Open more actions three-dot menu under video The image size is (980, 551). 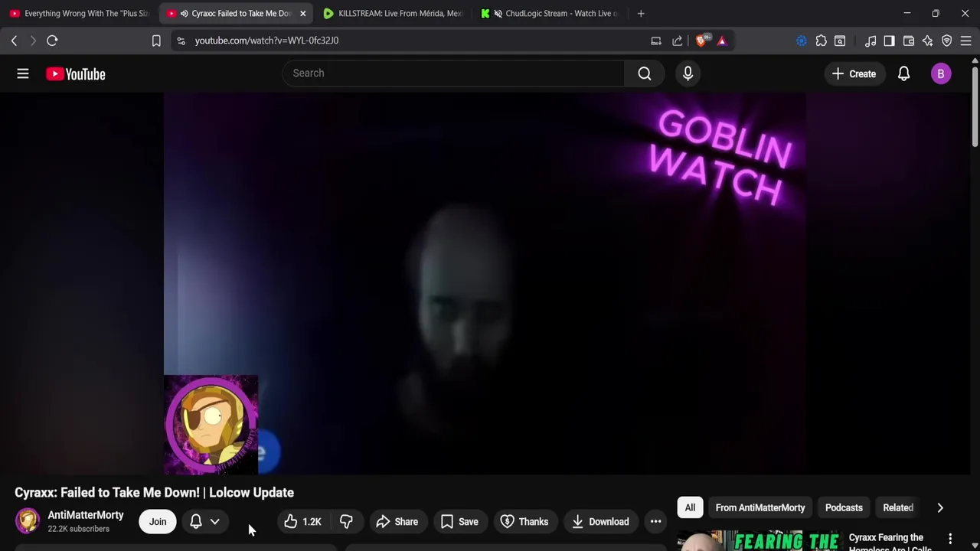pos(655,522)
